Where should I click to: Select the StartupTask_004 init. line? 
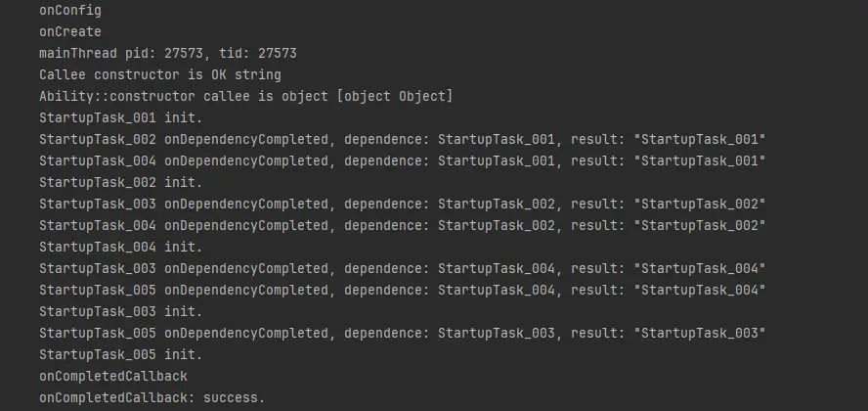[121, 247]
